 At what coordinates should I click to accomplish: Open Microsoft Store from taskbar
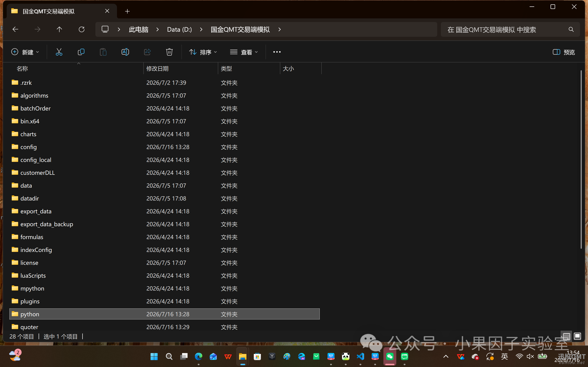coord(257,357)
